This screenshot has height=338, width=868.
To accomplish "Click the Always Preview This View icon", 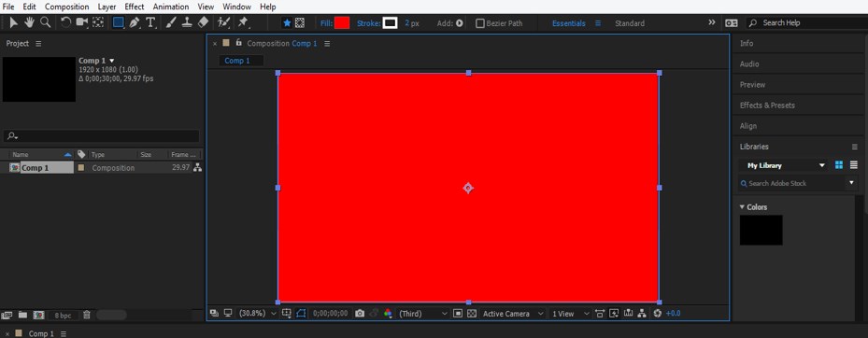I will point(214,313).
